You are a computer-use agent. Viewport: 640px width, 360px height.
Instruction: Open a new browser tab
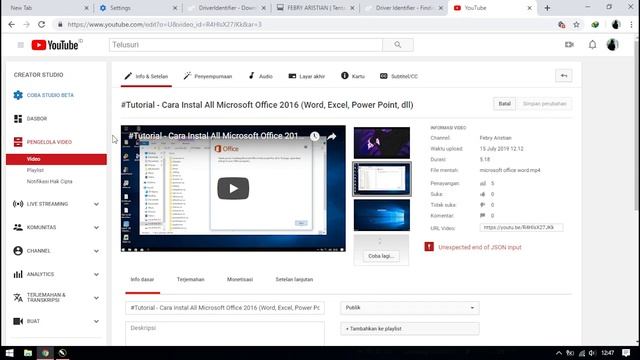[x=547, y=8]
